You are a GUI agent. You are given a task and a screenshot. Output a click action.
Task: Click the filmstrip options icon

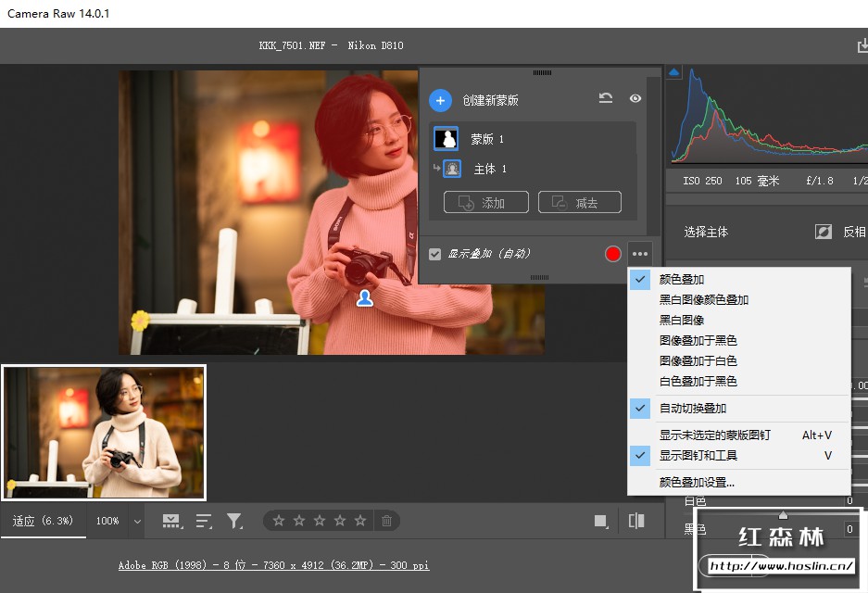pos(172,521)
